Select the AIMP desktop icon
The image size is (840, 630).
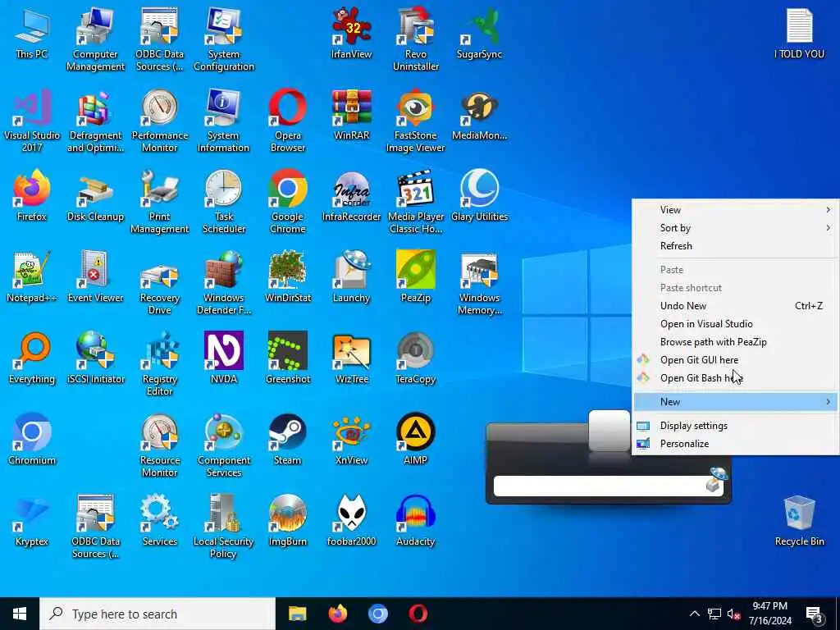[x=416, y=440]
